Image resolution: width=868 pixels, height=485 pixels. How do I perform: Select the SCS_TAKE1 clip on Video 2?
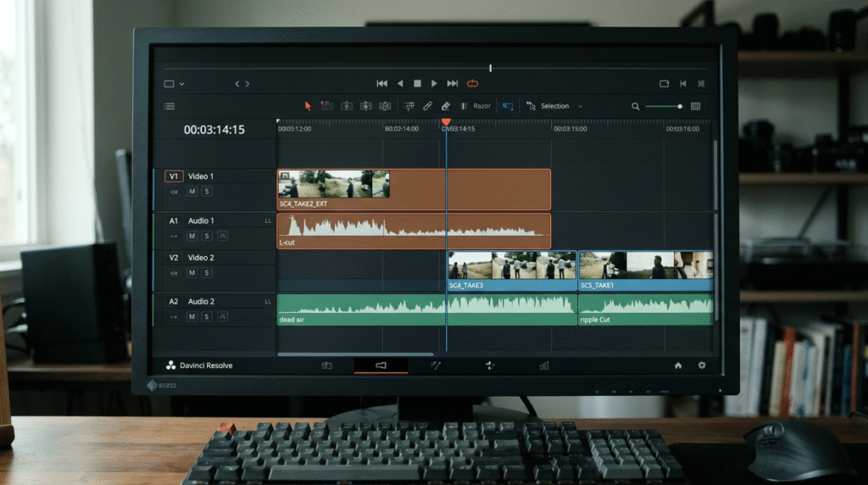[645, 270]
